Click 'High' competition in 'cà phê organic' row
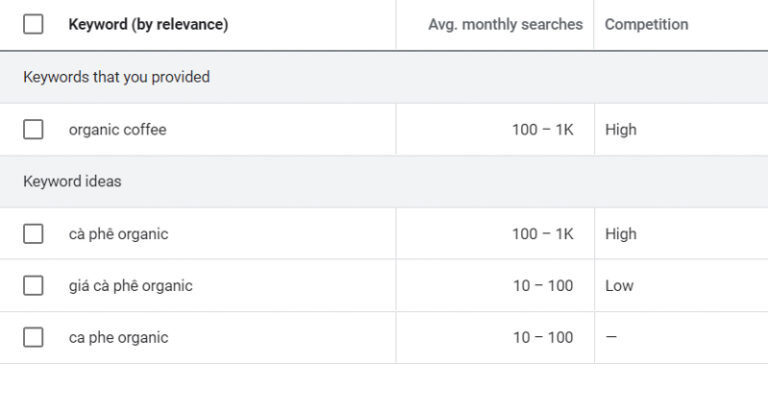 pos(620,234)
